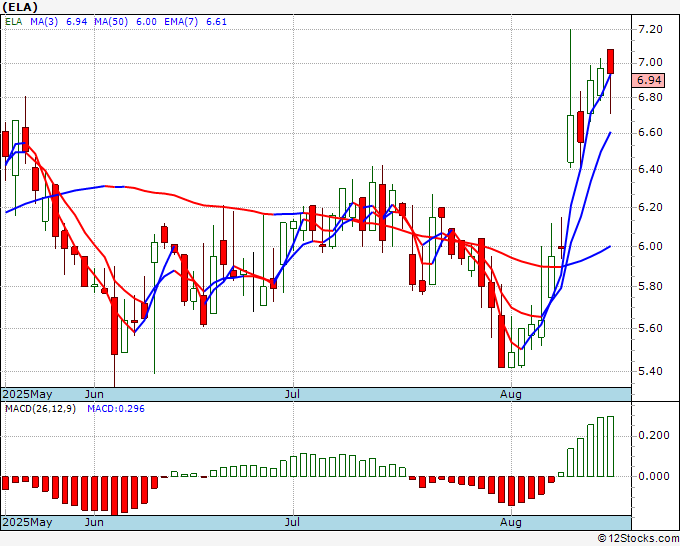
Task: Click the Aug label on MACD axis
Action: coord(510,522)
